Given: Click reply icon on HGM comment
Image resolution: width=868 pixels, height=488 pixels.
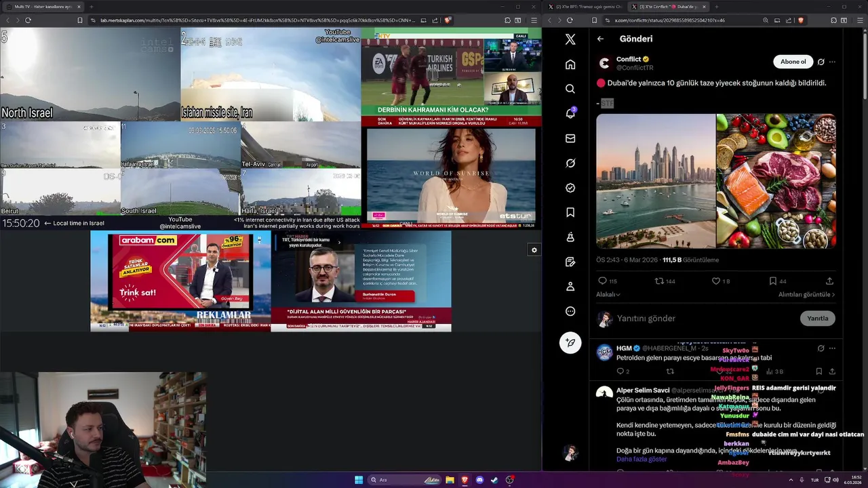Looking at the screenshot, I should point(620,371).
